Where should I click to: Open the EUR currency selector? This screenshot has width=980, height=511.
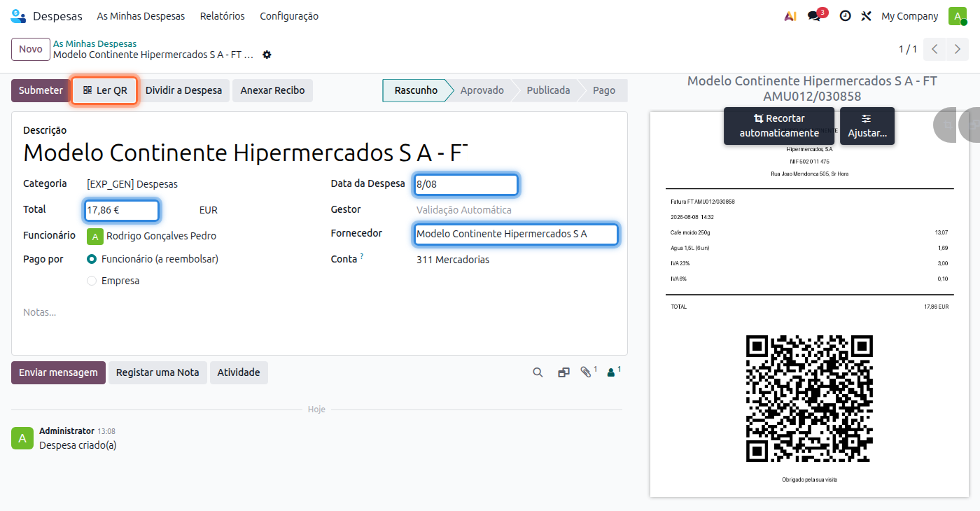tap(209, 210)
